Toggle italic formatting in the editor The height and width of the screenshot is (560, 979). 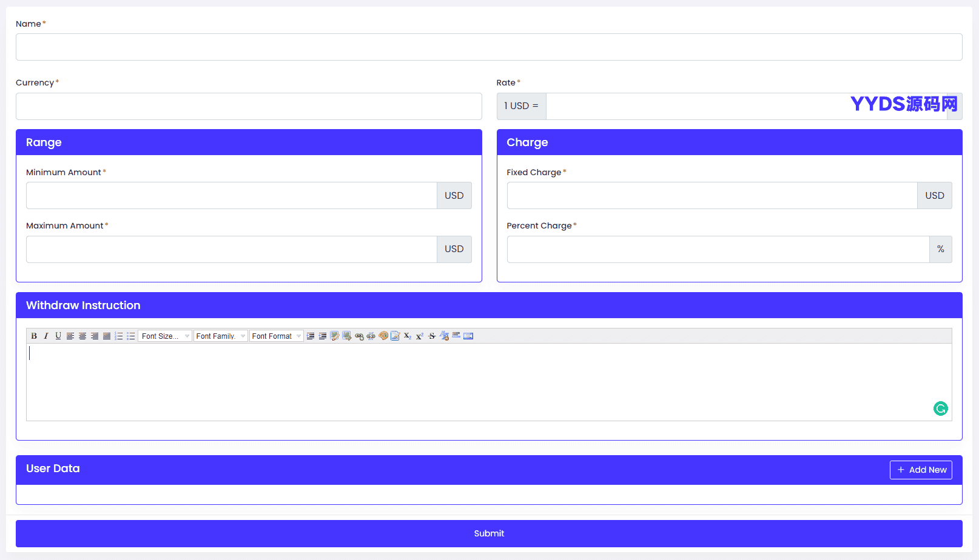46,336
